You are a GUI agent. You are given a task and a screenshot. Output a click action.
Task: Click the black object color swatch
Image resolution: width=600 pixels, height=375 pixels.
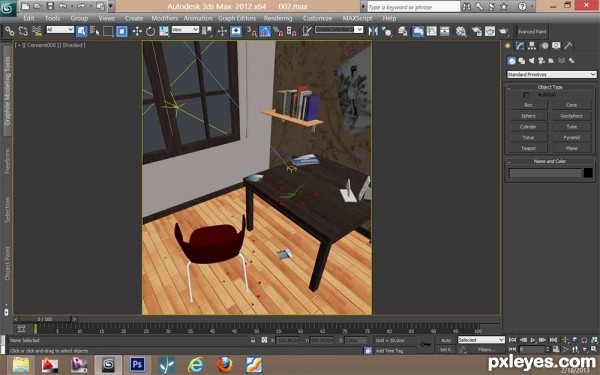pos(588,173)
